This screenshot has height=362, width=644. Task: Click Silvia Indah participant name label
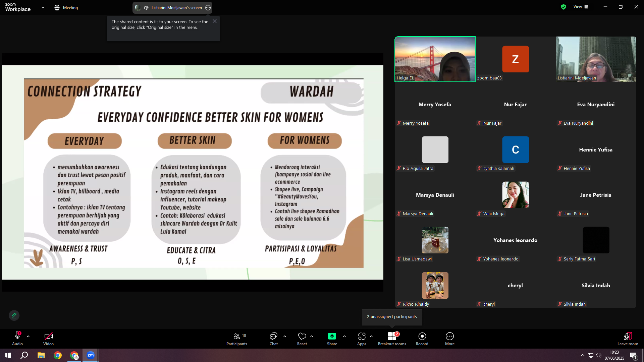pyautogui.click(x=575, y=304)
